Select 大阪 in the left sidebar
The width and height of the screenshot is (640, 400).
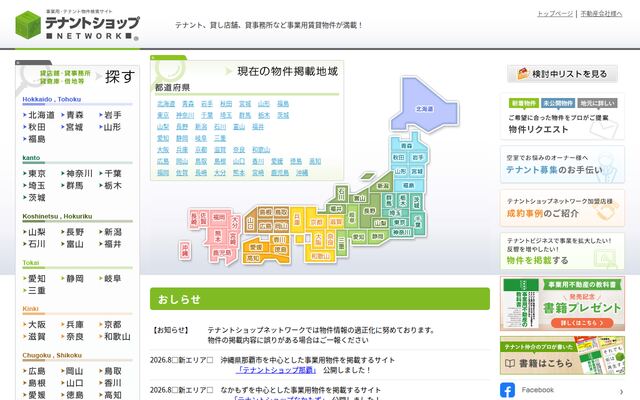tap(37, 324)
